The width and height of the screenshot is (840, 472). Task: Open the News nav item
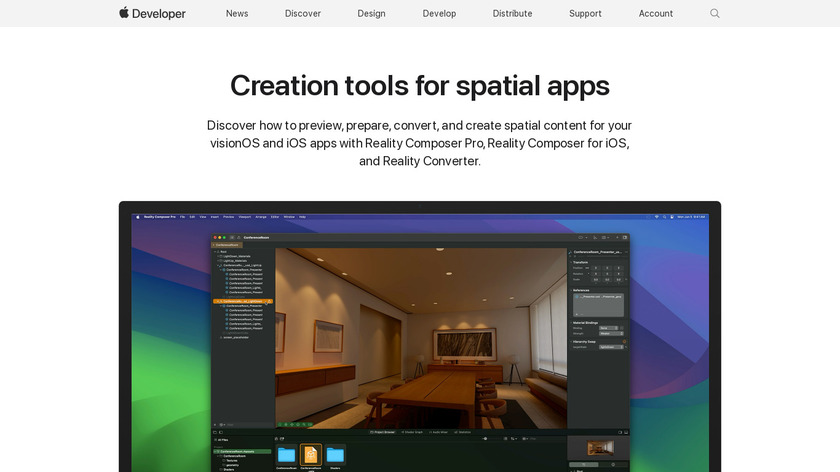[x=237, y=13]
